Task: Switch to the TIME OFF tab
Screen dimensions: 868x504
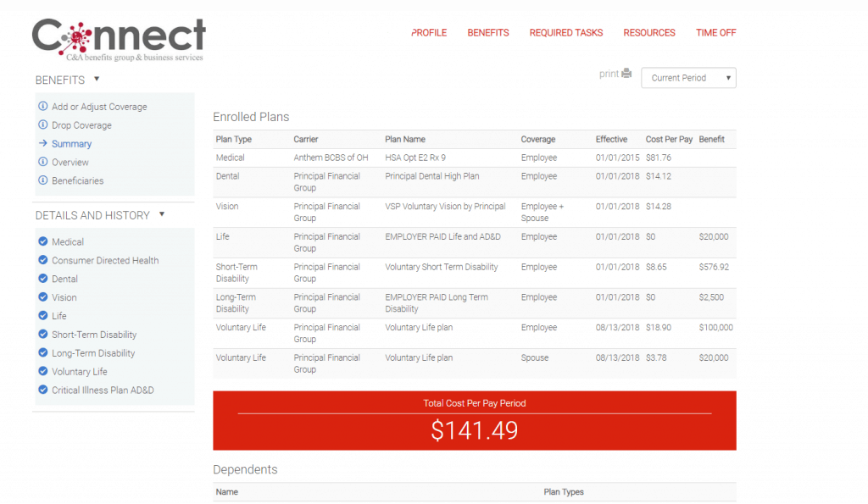Action: click(x=715, y=32)
